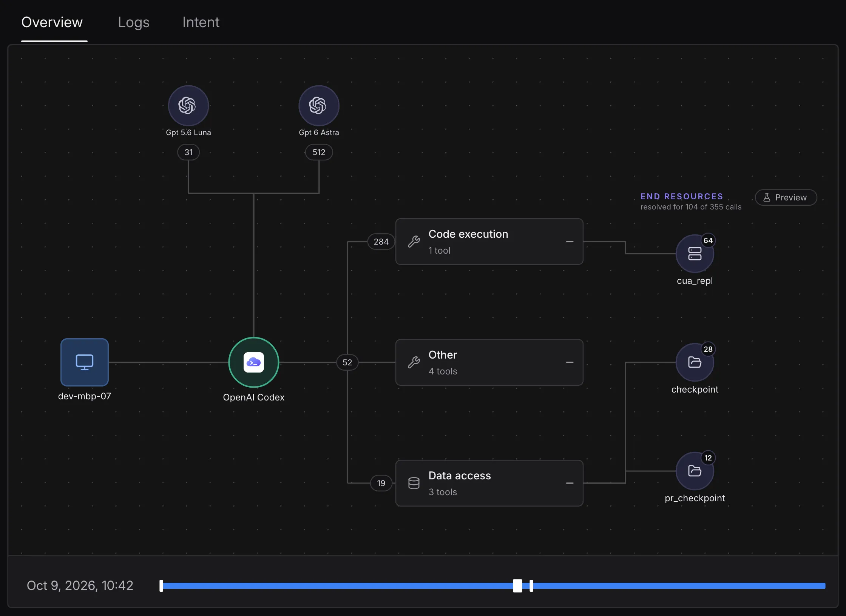
Task: Switch to the Overview tab
Action: pyautogui.click(x=52, y=22)
